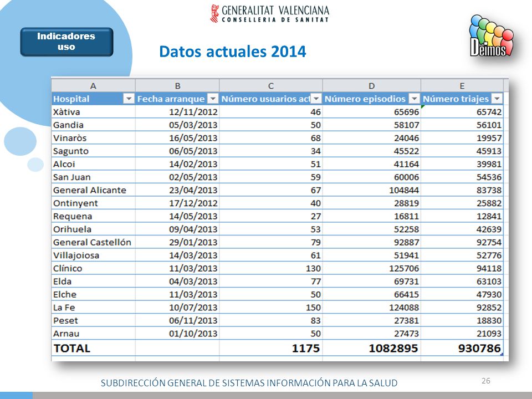The width and height of the screenshot is (532, 399).
Task: Select the users value 150 for La Fe
Action: coord(271,308)
